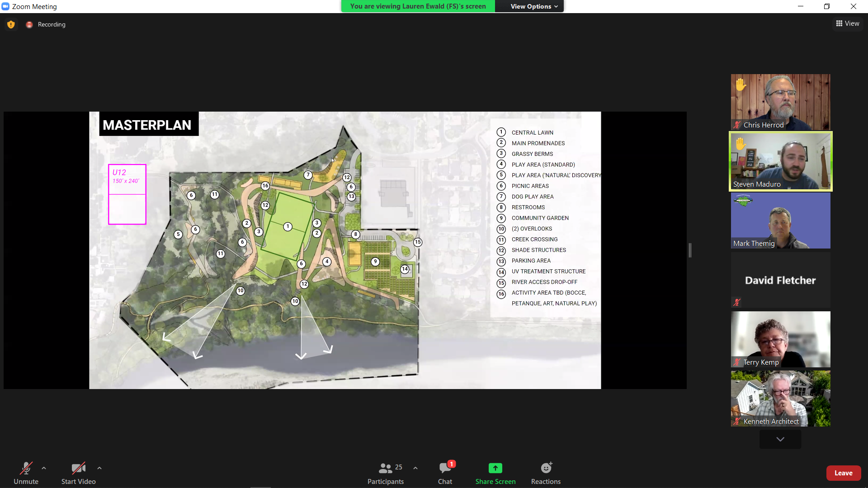Click the Unmute microphone icon
Viewport: 868px width, 488px height.
(26, 468)
